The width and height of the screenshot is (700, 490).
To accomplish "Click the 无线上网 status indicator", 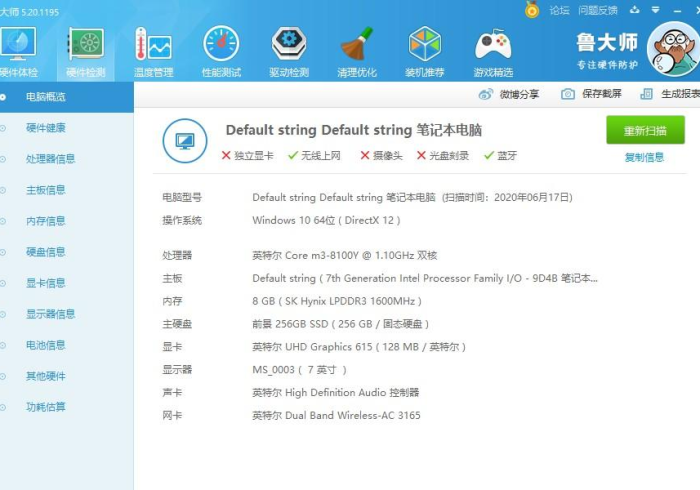I will (x=314, y=156).
